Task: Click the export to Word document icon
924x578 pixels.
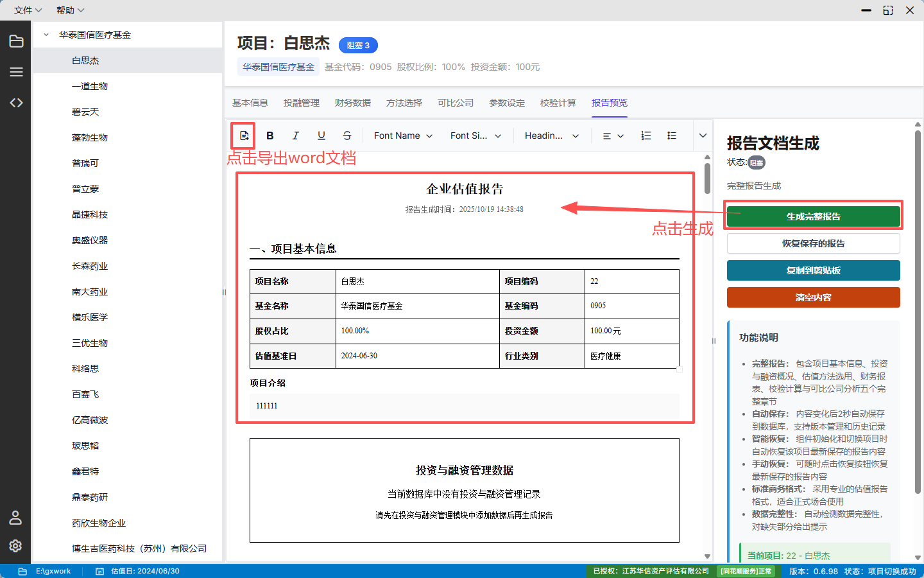Action: (x=244, y=136)
